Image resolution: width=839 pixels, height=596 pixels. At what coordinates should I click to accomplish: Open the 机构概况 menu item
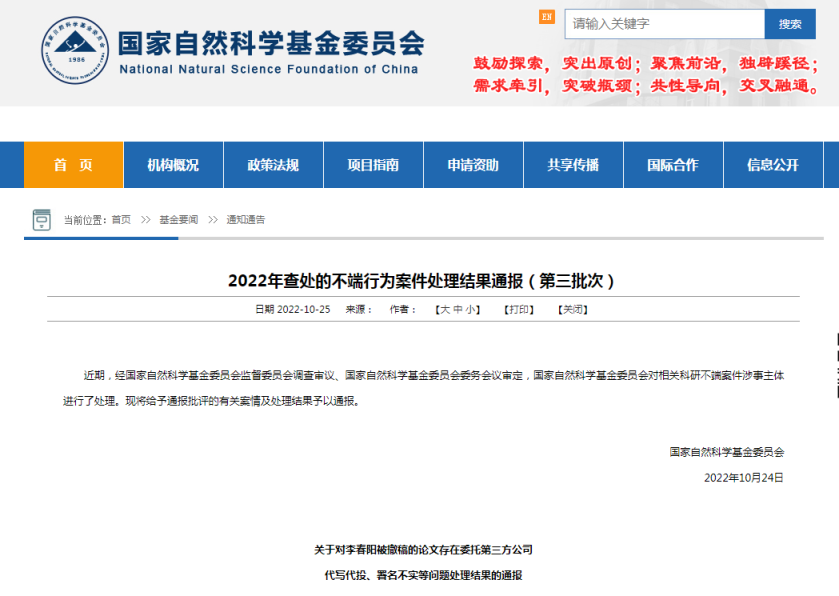pos(173,165)
